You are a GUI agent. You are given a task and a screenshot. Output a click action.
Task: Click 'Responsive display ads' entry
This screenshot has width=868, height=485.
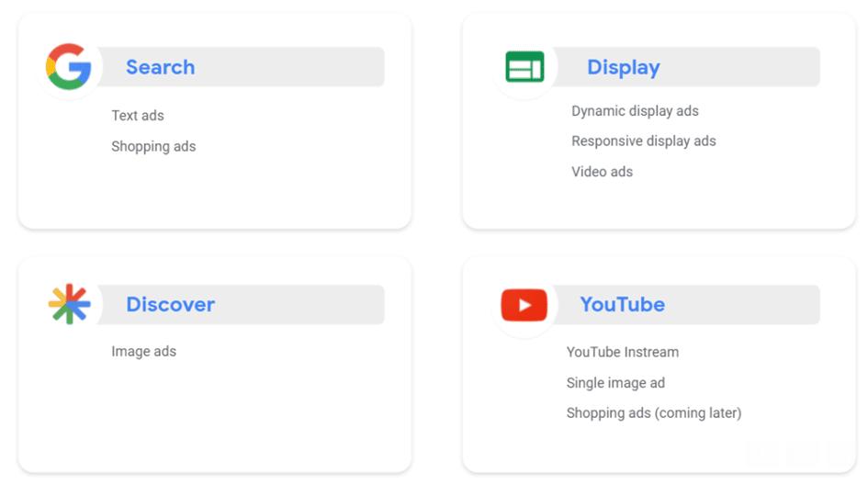643,141
